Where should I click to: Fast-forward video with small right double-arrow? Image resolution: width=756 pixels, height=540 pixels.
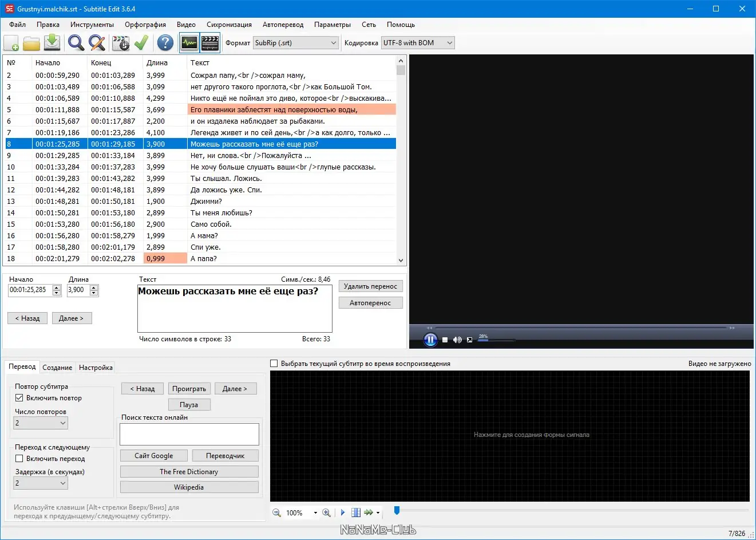click(x=731, y=328)
